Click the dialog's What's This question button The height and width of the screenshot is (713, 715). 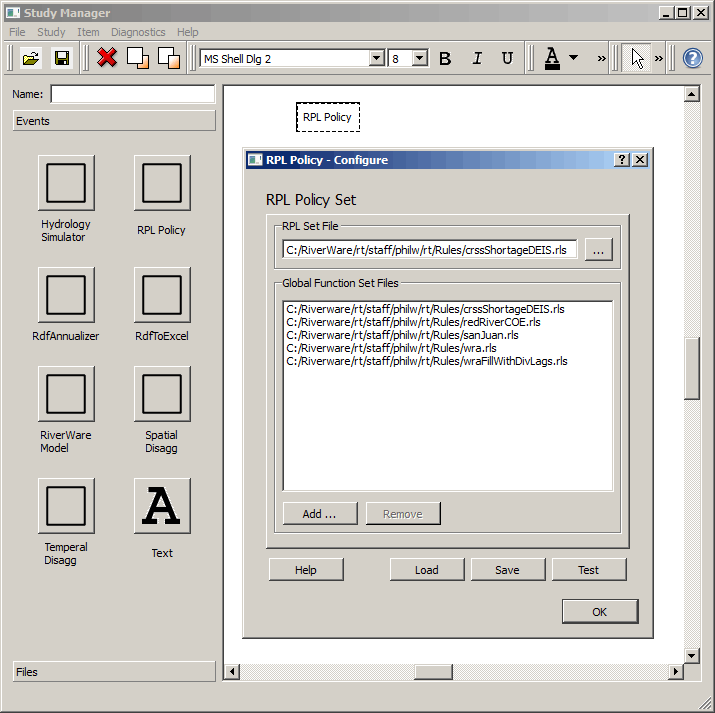tap(622, 160)
